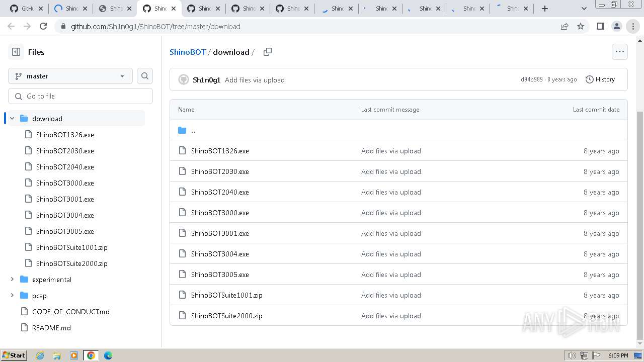The height and width of the screenshot is (362, 644).
Task: Open the Chrome profile avatar button
Action: pyautogui.click(x=617, y=26)
